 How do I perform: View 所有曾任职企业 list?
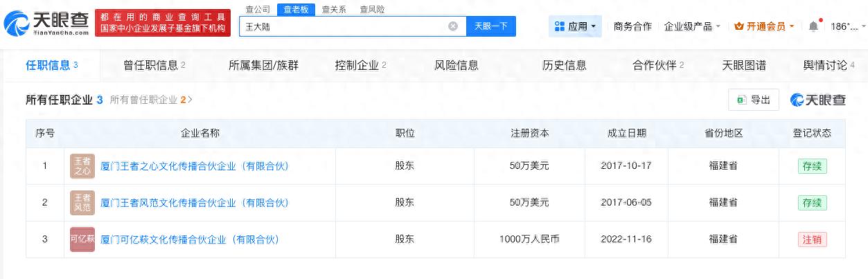click(x=150, y=100)
